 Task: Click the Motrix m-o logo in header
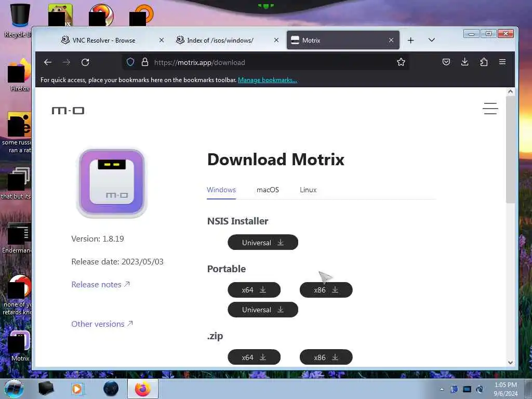click(68, 111)
